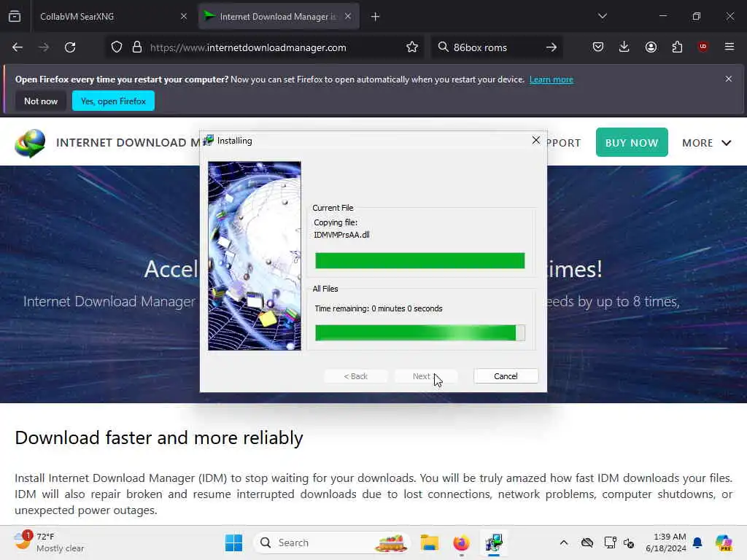Open the Firefox downloads panel

point(624,47)
